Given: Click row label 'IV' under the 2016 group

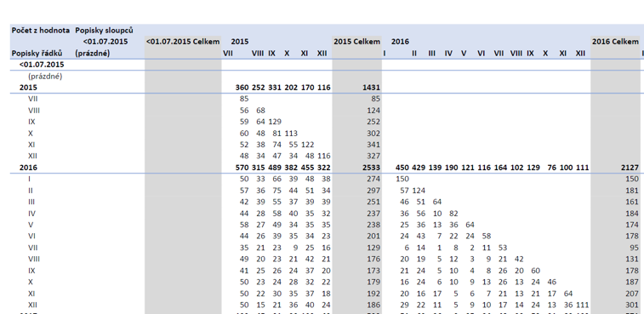Looking at the screenshot, I should point(31,214).
